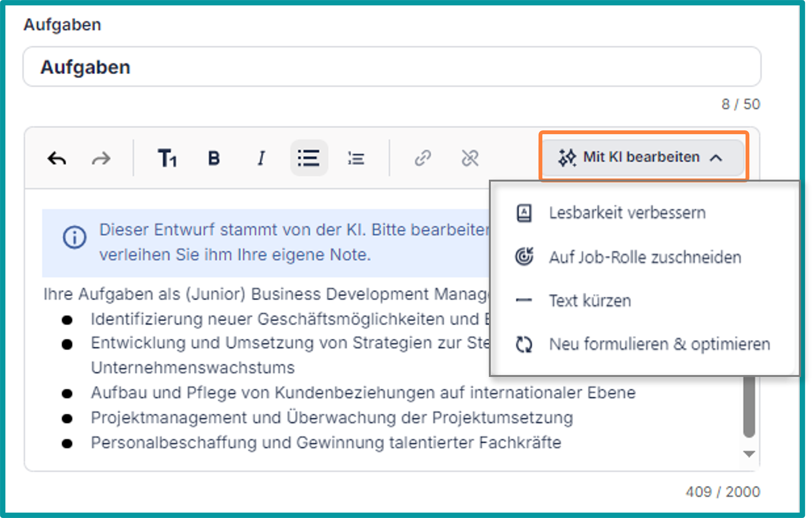Open the text size tool T1
The width and height of the screenshot is (812, 518).
(167, 158)
